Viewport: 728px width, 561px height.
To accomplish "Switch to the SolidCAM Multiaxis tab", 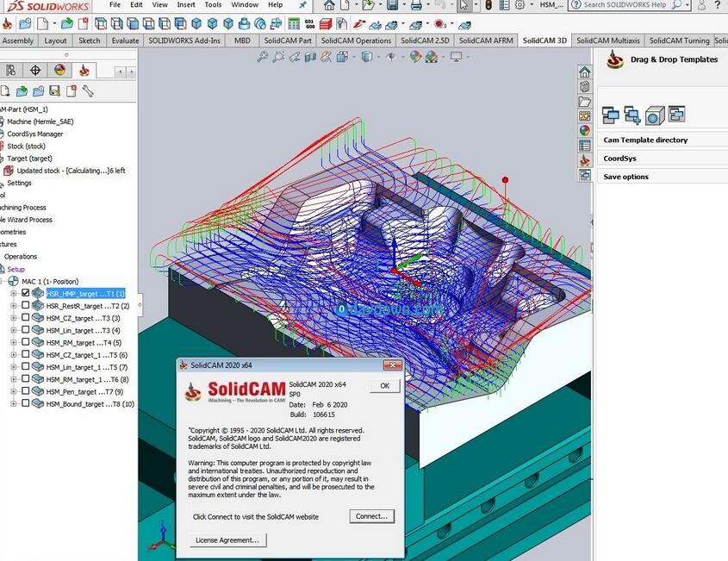I will [x=607, y=41].
